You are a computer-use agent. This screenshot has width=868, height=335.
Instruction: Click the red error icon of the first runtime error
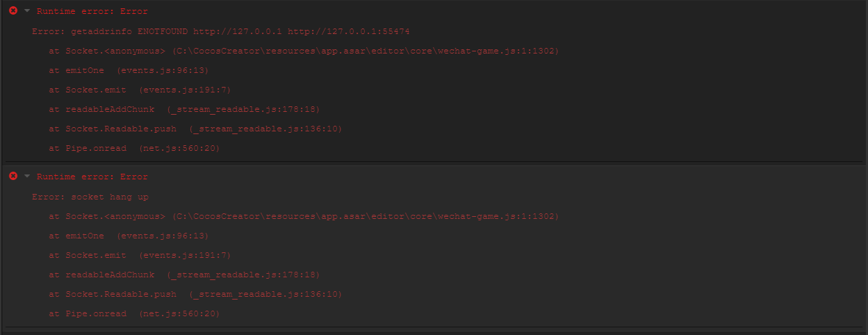(13, 11)
